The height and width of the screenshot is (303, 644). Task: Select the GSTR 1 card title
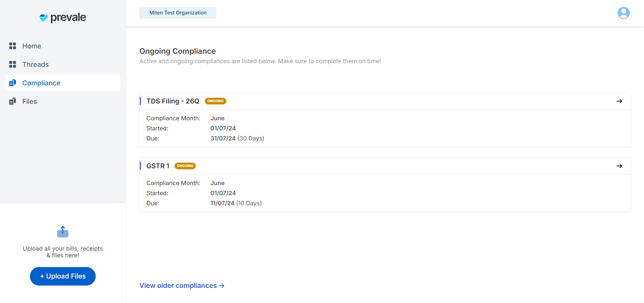pos(157,166)
